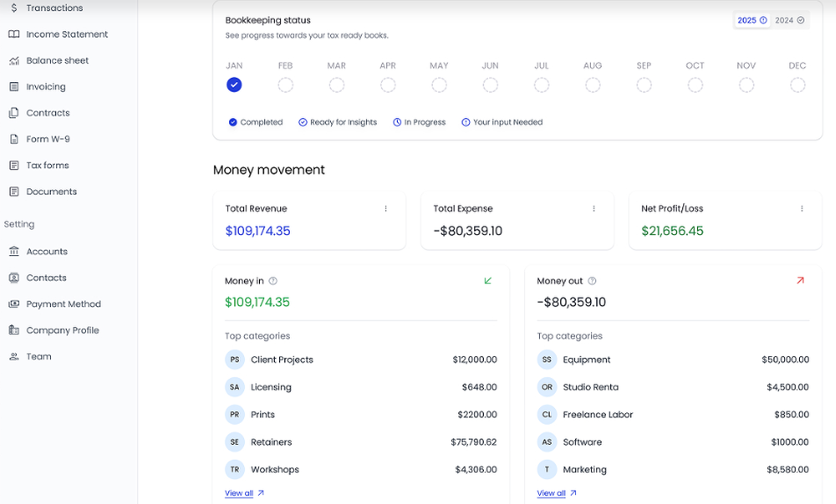This screenshot has height=504, width=836.
Task: Navigate to Tax forms
Action: click(48, 165)
